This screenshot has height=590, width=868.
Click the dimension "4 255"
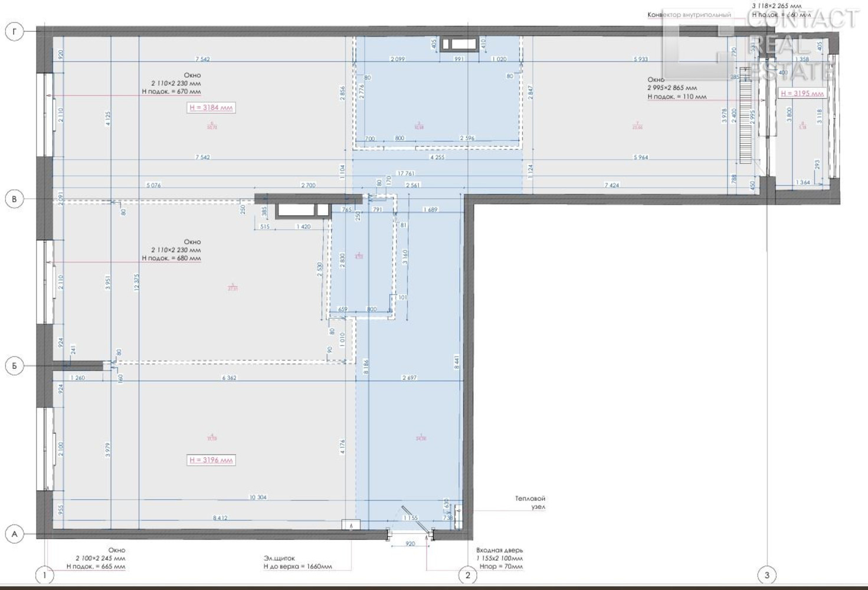point(437,158)
